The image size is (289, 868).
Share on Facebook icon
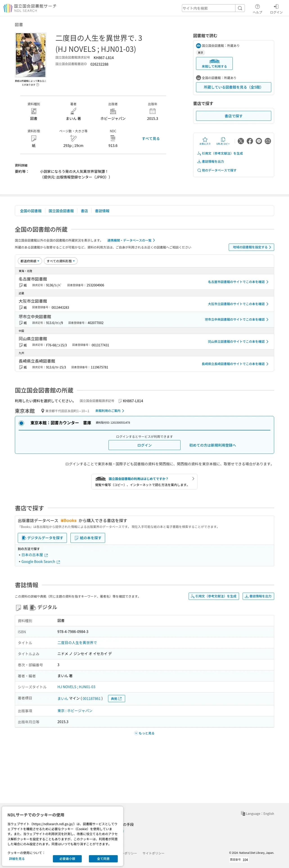pyautogui.click(x=250, y=141)
